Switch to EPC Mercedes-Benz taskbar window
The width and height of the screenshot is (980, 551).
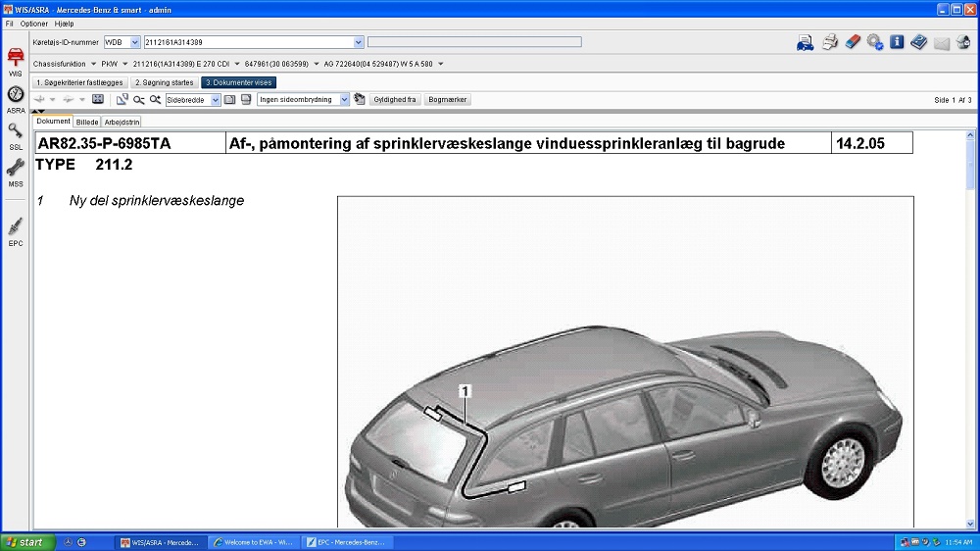coord(347,542)
